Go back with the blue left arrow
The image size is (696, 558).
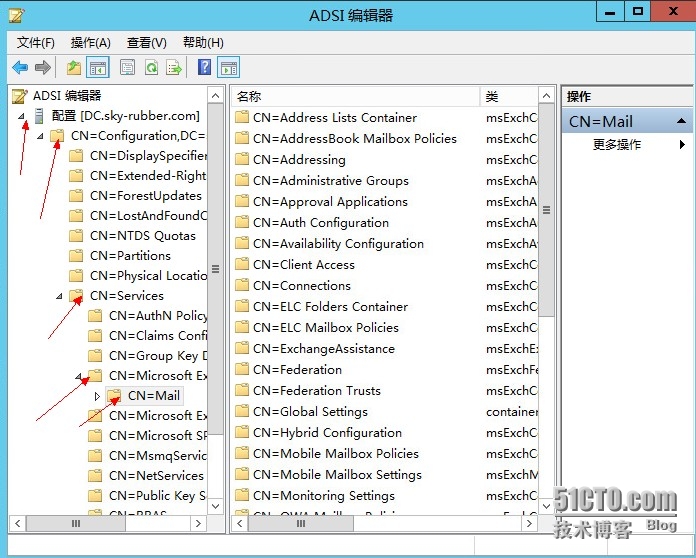(x=20, y=68)
